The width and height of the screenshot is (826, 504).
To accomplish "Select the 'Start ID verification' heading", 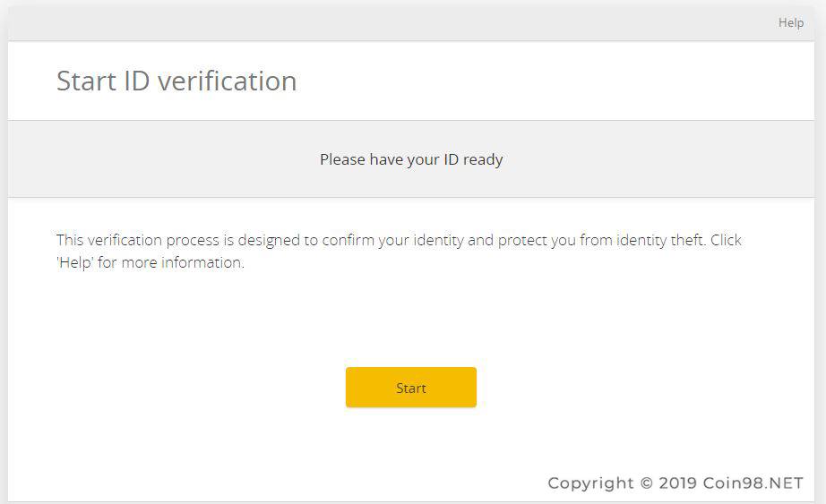I will point(176,81).
